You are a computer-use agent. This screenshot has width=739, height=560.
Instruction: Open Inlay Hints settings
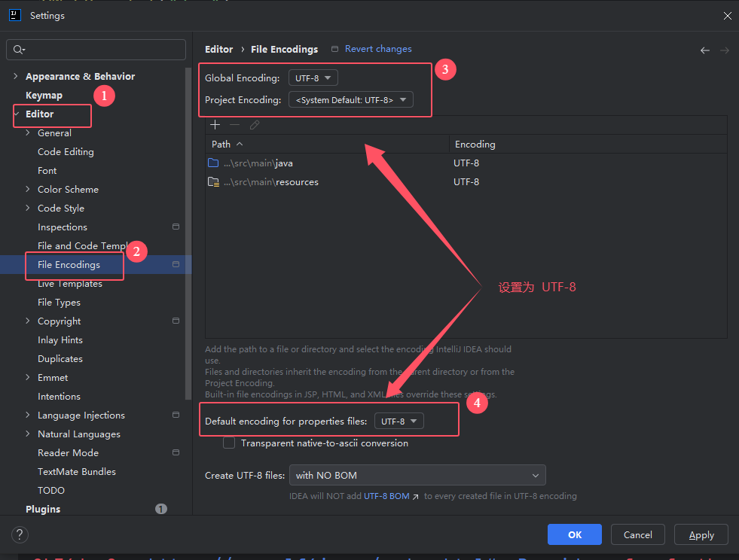pyautogui.click(x=60, y=340)
